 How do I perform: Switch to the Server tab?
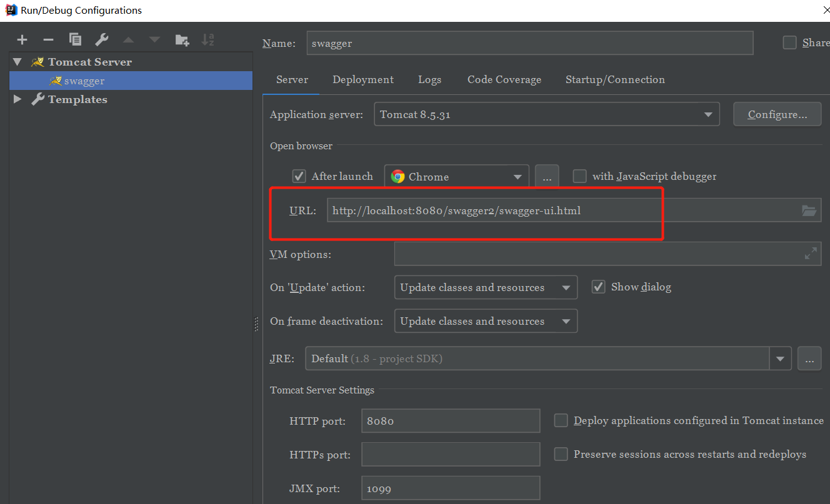(292, 79)
